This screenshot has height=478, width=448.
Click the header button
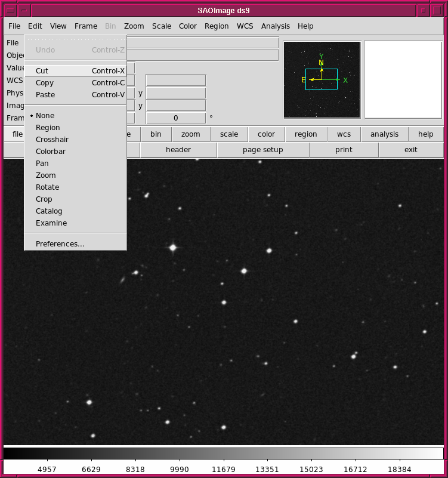point(178,150)
